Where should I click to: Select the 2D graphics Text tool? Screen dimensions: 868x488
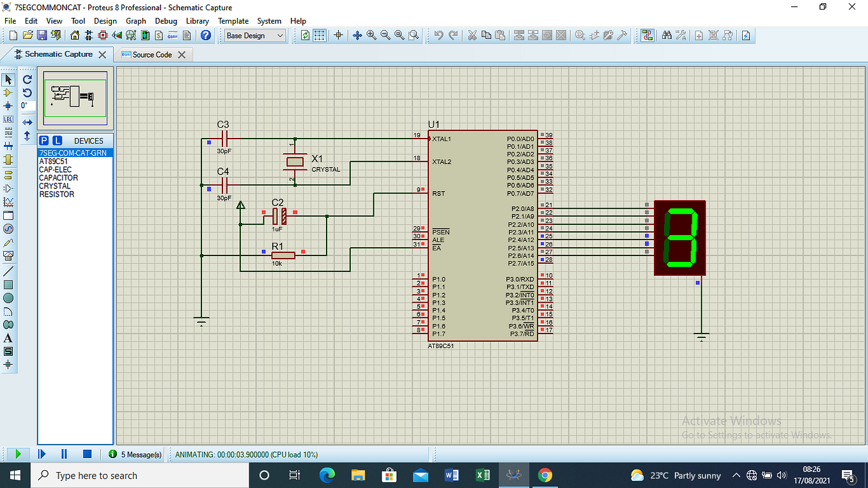pos(8,338)
